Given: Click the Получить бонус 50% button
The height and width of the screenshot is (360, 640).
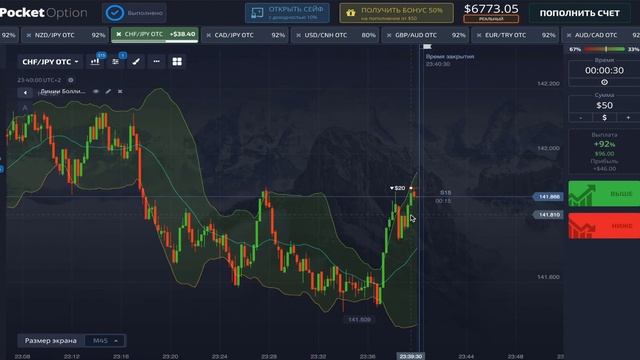Looking at the screenshot, I should 396,13.
